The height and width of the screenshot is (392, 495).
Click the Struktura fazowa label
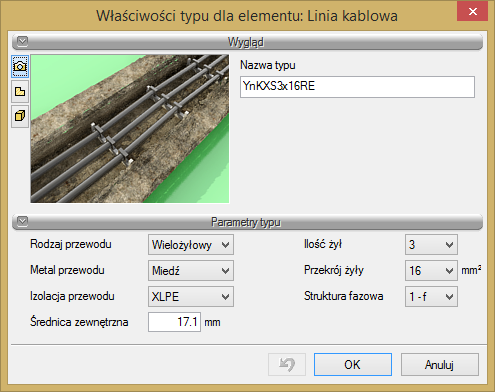point(343,296)
